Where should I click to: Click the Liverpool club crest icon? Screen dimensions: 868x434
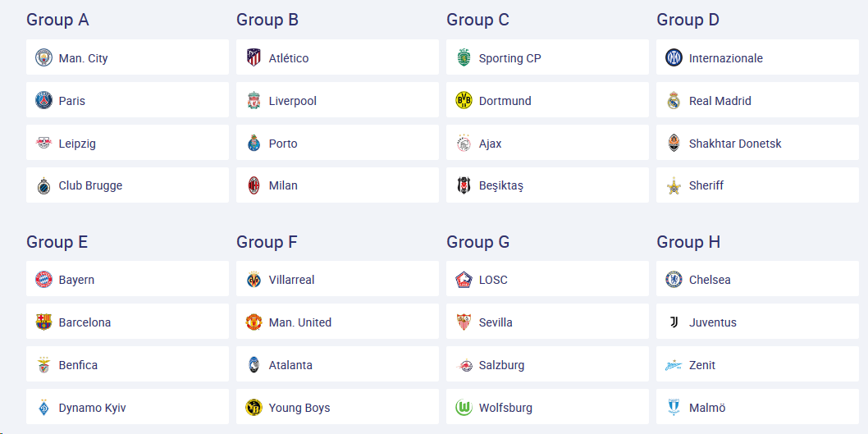tap(254, 100)
